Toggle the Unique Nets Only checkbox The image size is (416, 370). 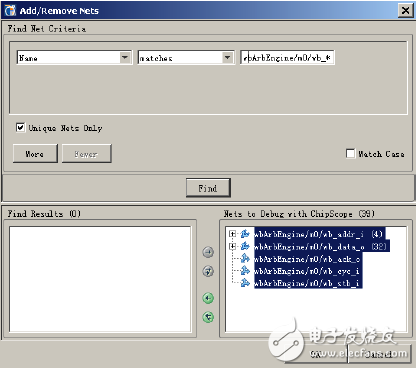coord(20,127)
